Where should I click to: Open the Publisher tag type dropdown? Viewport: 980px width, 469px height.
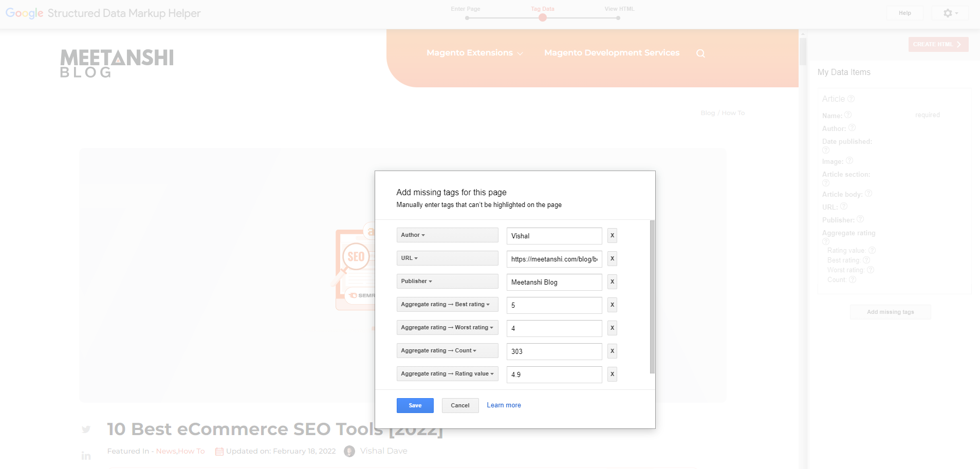pos(447,281)
